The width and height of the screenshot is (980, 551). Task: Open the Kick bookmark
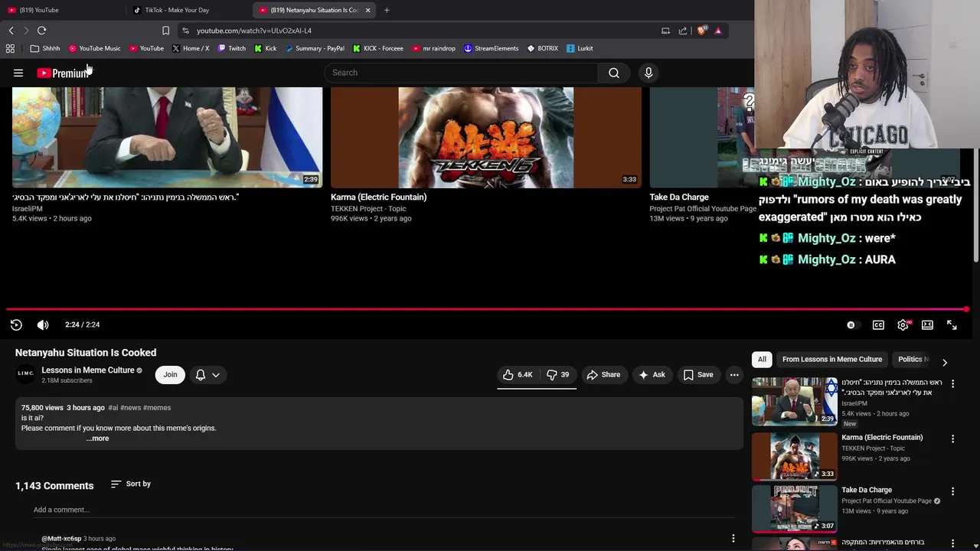(x=266, y=48)
